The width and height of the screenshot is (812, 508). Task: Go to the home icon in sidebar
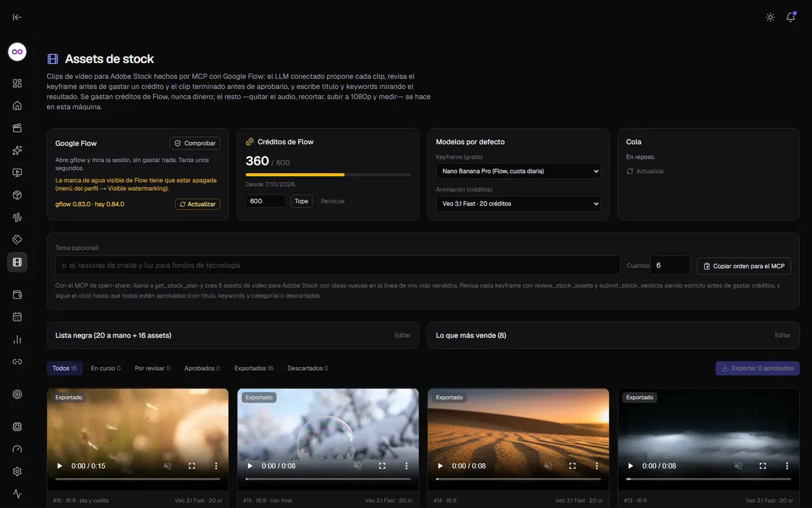(x=17, y=106)
